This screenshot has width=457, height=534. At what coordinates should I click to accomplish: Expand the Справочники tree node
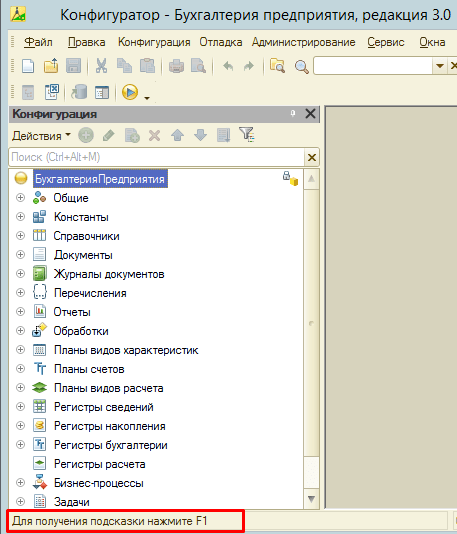tap(20, 236)
